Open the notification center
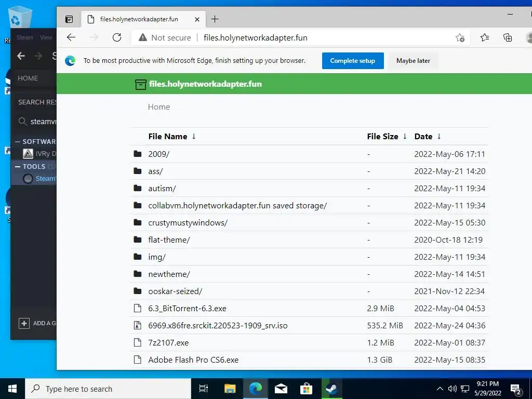The image size is (532, 399). click(516, 389)
